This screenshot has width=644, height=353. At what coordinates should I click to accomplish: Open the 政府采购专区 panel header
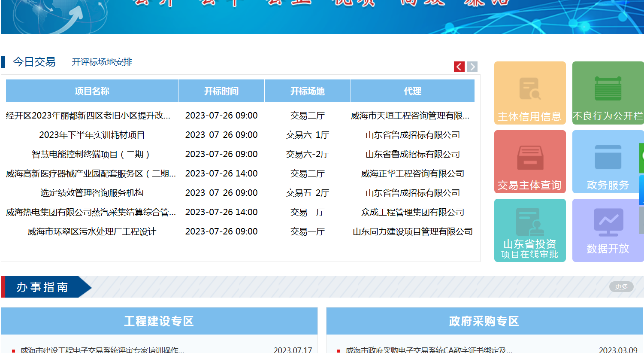484,321
